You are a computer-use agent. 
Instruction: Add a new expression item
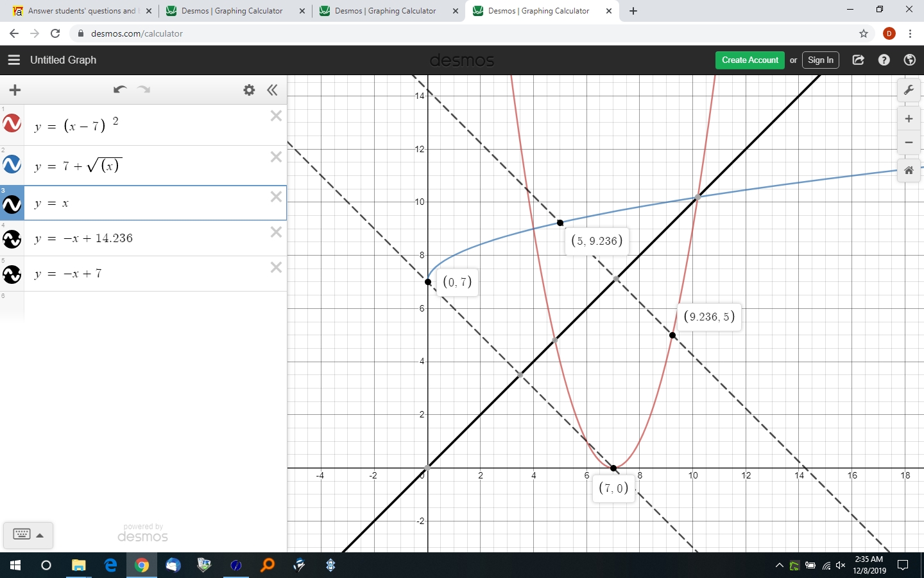click(x=15, y=90)
